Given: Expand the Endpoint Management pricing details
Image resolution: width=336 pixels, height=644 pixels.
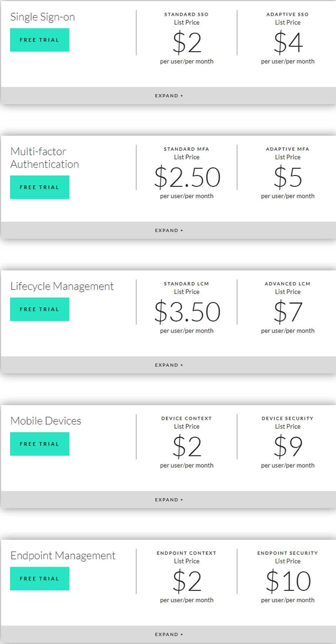Looking at the screenshot, I should pos(169,634).
